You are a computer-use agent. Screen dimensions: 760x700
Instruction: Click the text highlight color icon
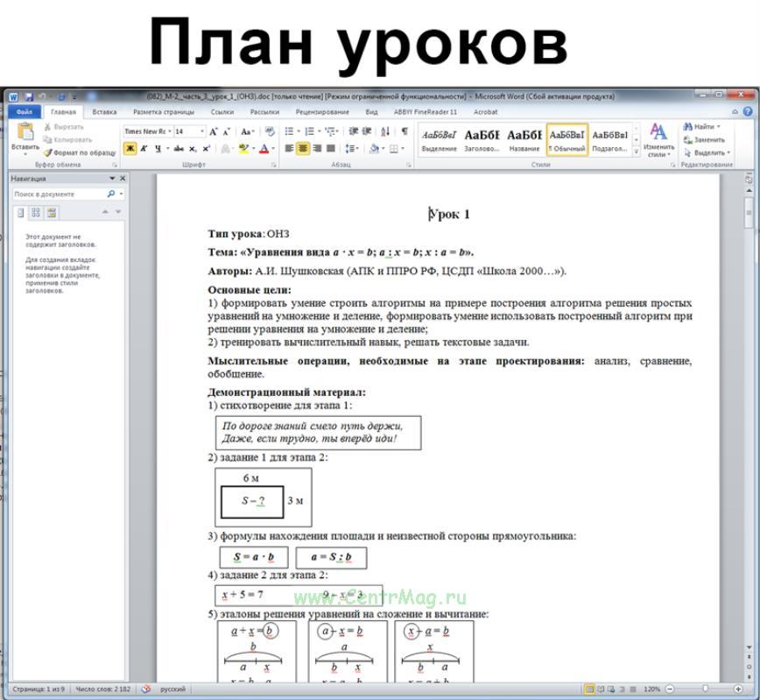(243, 148)
